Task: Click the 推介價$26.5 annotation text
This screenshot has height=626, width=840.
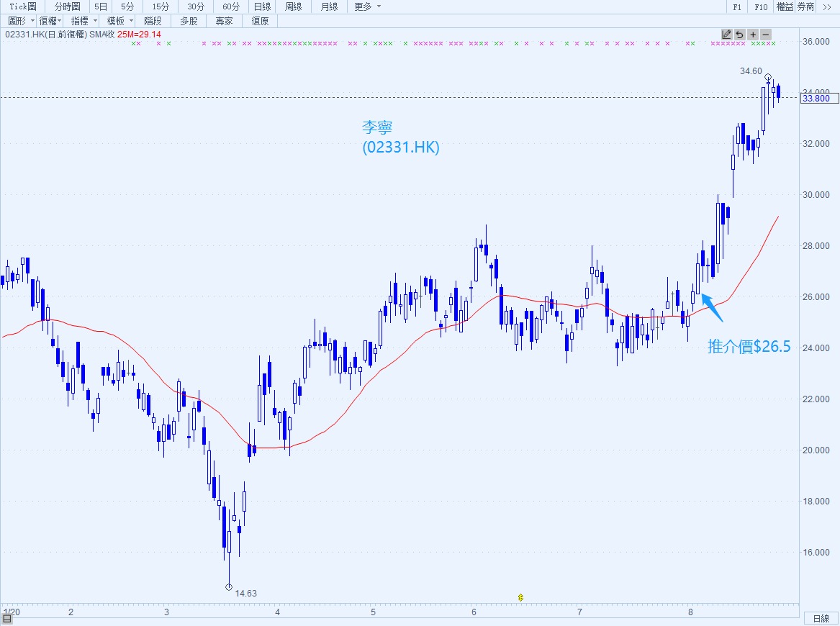Action: [x=749, y=347]
